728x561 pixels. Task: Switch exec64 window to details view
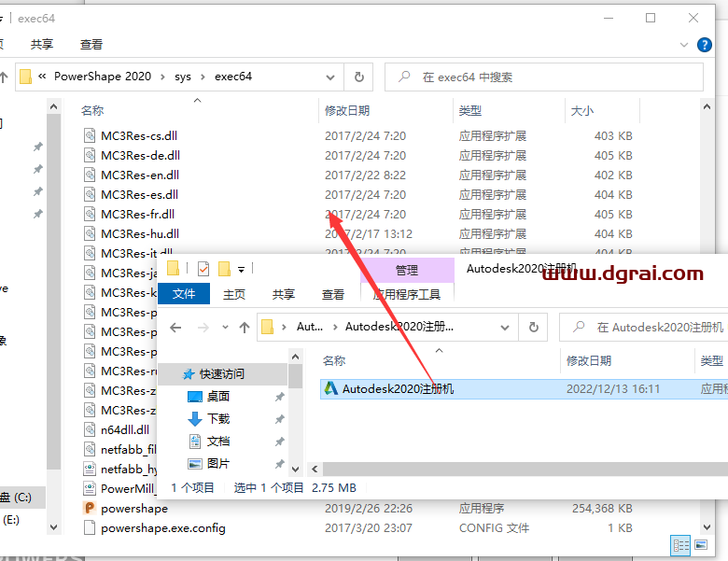(680, 545)
